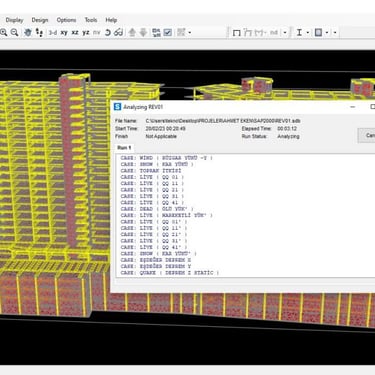Open the Options menu
The height and width of the screenshot is (375, 375).
[x=66, y=20]
